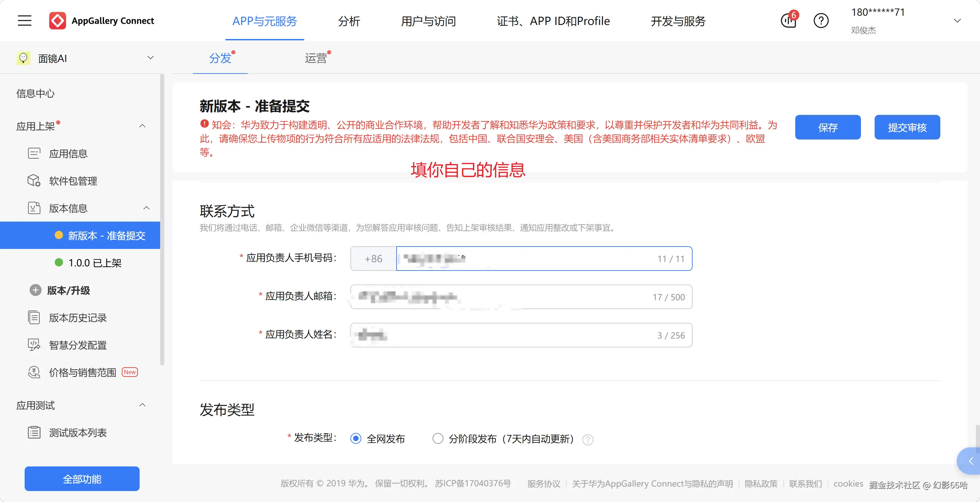
Task: Select the 分阶段发布 radio option
Action: pyautogui.click(x=438, y=438)
